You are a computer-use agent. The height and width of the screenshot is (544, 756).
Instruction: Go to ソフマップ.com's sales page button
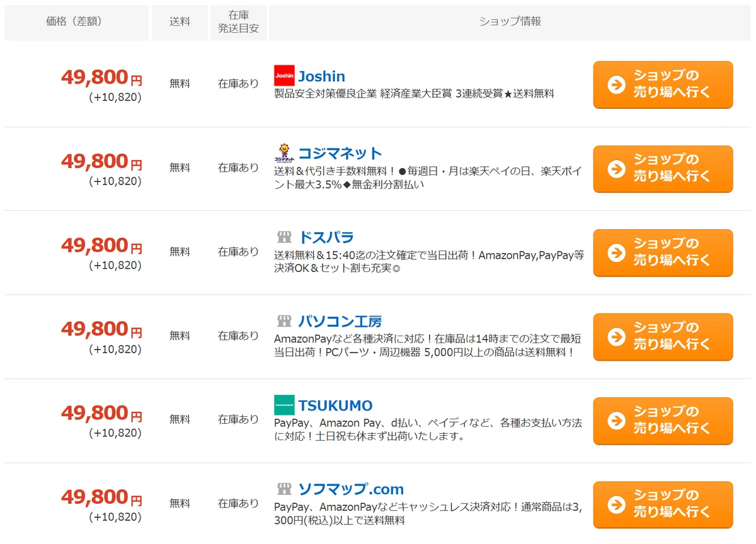663,505
